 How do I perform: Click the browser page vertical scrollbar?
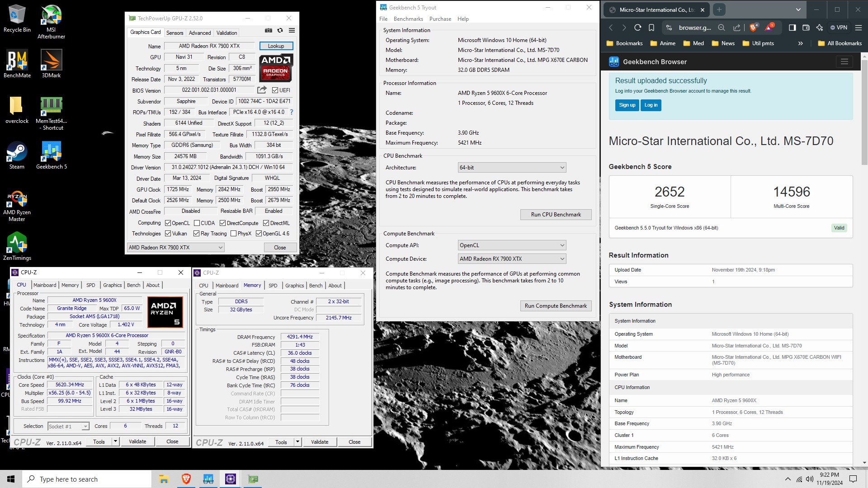click(864, 113)
